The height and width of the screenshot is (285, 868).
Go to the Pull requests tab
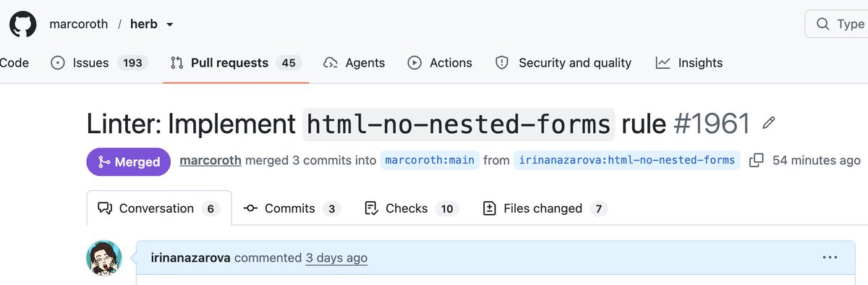236,63
